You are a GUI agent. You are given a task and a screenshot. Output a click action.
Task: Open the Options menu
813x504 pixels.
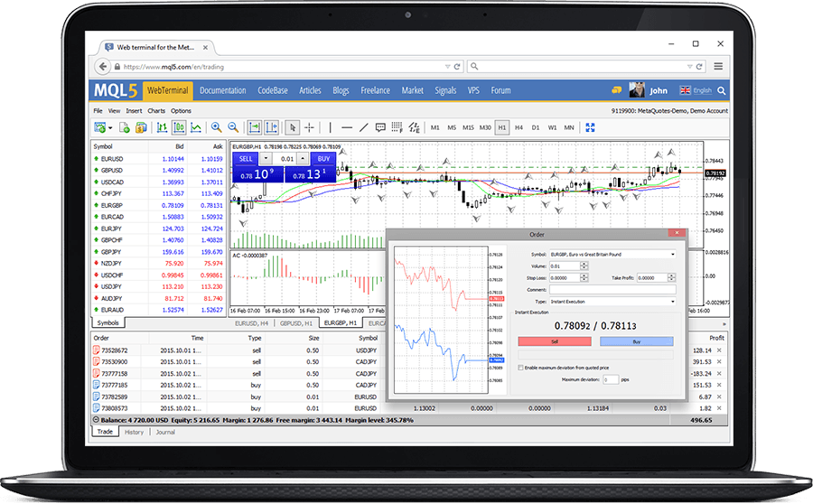pos(181,111)
